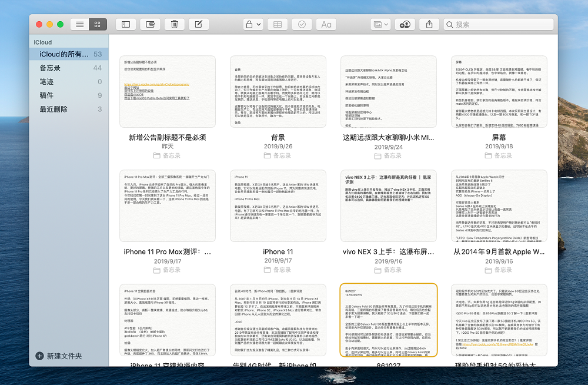Switch to gallery view
The width and height of the screenshot is (588, 385).
97,24
